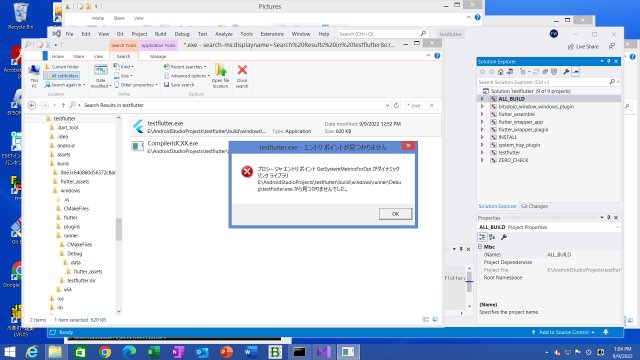Open the View tab in Explorer ribbon
Viewport: 640px width, 360px height.
(98, 56)
